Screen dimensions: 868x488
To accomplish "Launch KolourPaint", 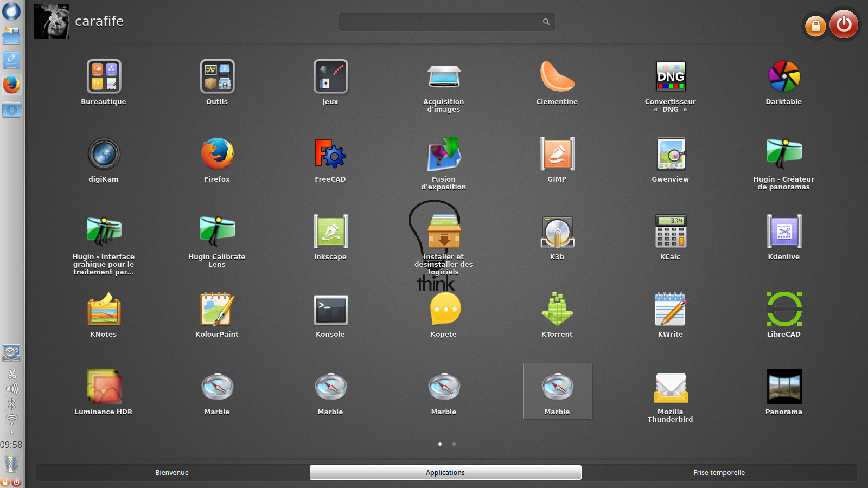I will [217, 315].
